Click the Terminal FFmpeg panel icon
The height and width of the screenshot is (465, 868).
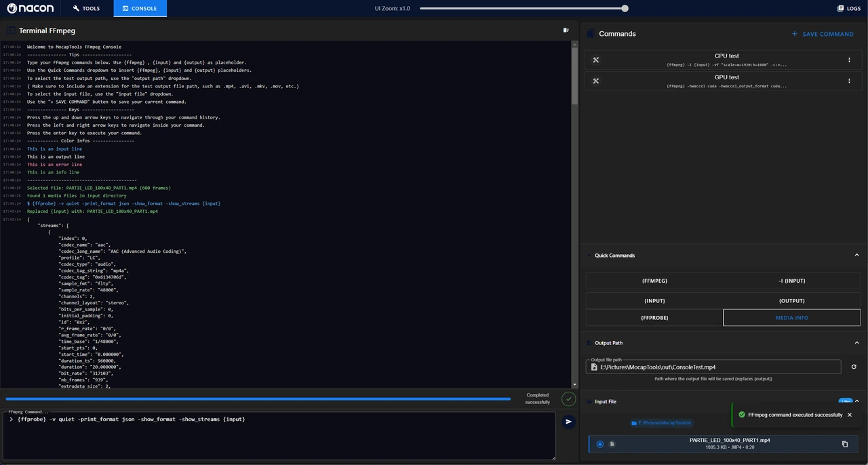pos(11,31)
